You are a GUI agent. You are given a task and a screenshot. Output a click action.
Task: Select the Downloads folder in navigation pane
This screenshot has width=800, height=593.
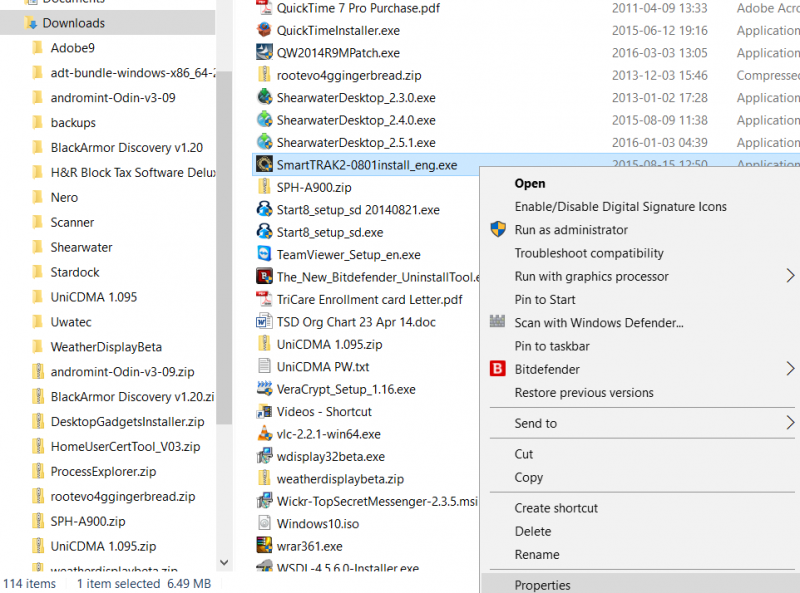[x=73, y=22]
